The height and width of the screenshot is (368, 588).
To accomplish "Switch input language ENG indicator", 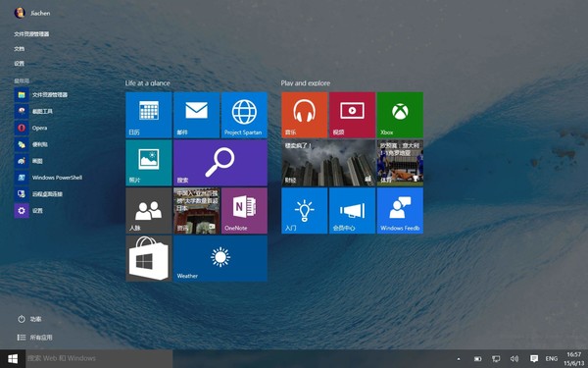I will (x=551, y=359).
